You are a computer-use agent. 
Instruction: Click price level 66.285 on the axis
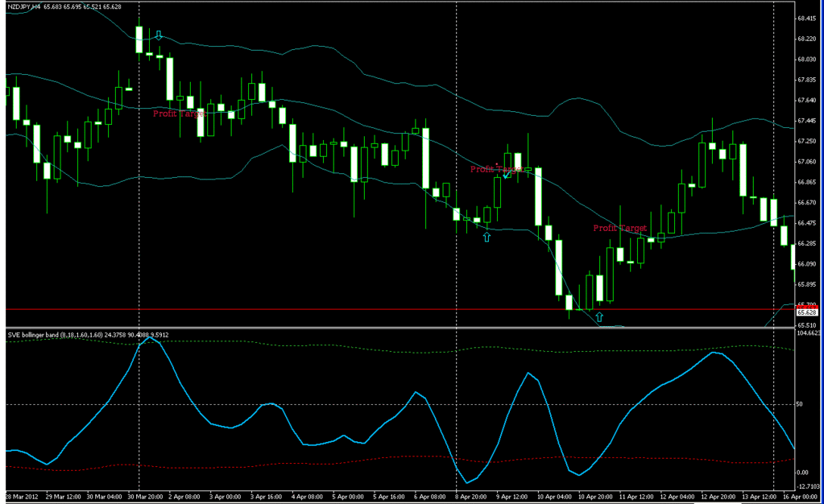click(x=806, y=243)
